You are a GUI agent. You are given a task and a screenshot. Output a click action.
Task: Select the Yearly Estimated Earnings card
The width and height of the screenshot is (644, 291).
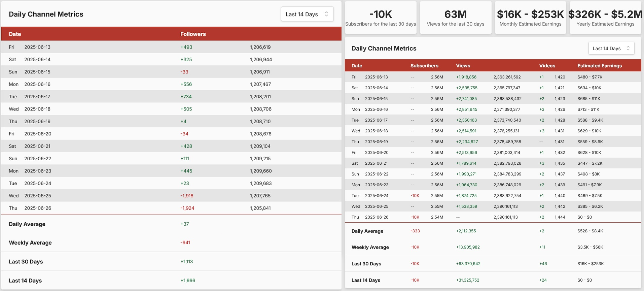pos(605,18)
